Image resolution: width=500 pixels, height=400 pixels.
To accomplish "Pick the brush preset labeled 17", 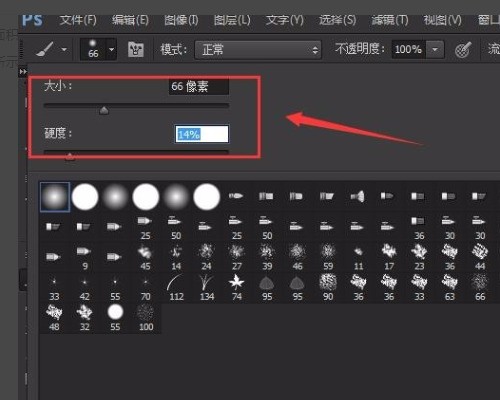I will tap(389, 257).
